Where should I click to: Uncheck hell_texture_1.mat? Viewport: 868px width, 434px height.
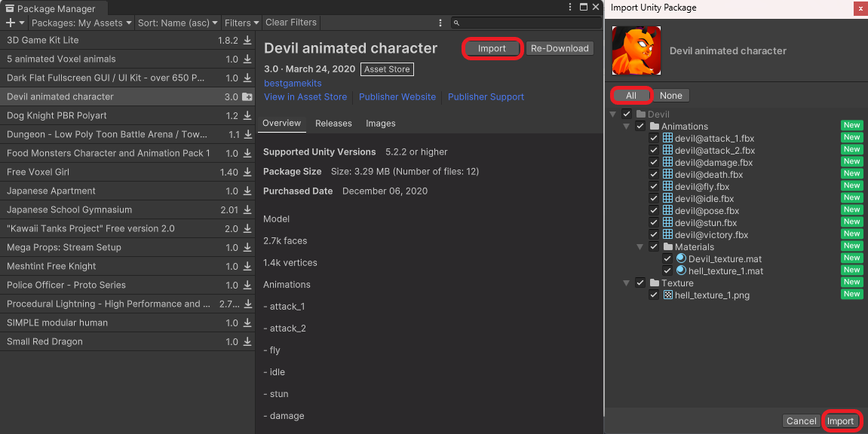point(667,271)
